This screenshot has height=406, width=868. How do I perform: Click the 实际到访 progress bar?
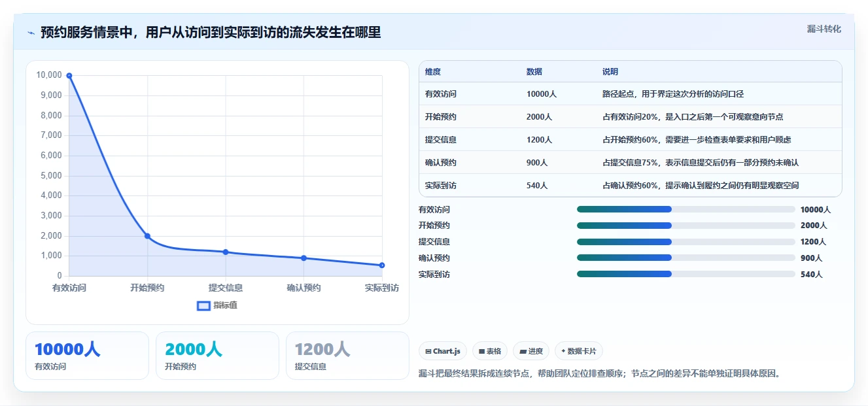click(686, 275)
